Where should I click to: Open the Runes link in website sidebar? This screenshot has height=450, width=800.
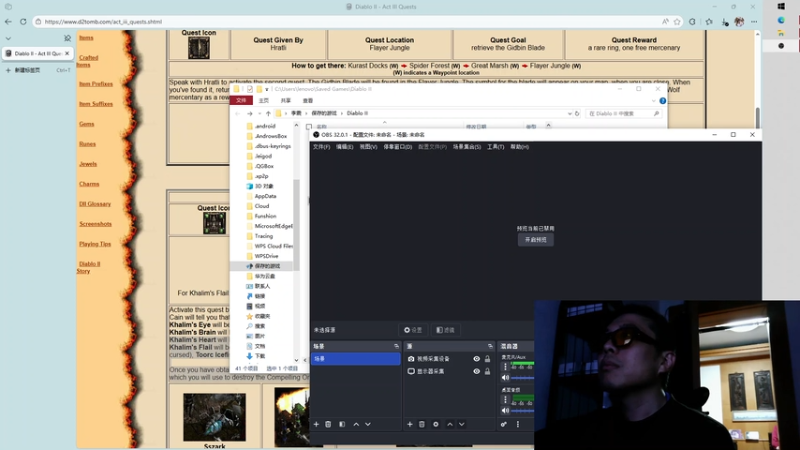pyautogui.click(x=87, y=144)
